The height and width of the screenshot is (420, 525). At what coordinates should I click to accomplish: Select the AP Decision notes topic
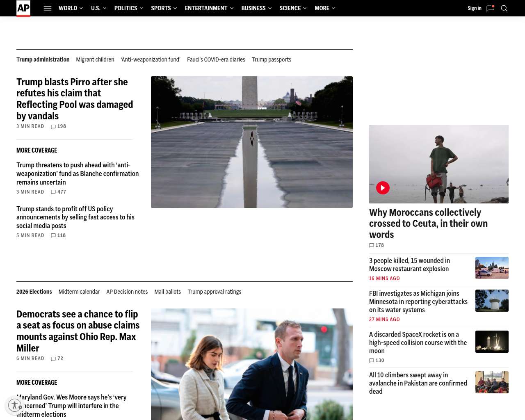click(x=127, y=292)
